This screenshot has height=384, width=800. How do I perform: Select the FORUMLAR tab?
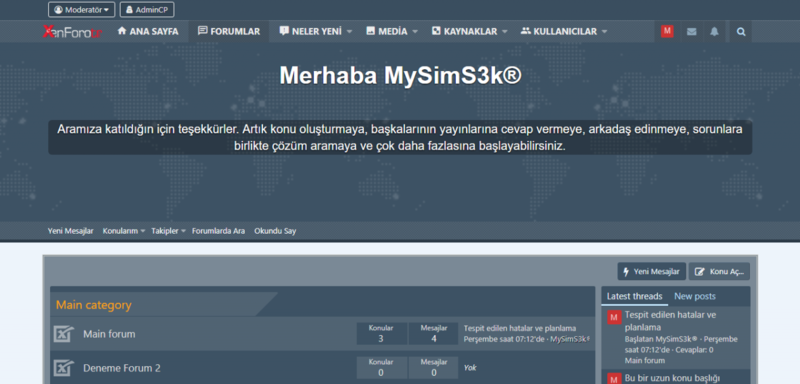(x=229, y=32)
